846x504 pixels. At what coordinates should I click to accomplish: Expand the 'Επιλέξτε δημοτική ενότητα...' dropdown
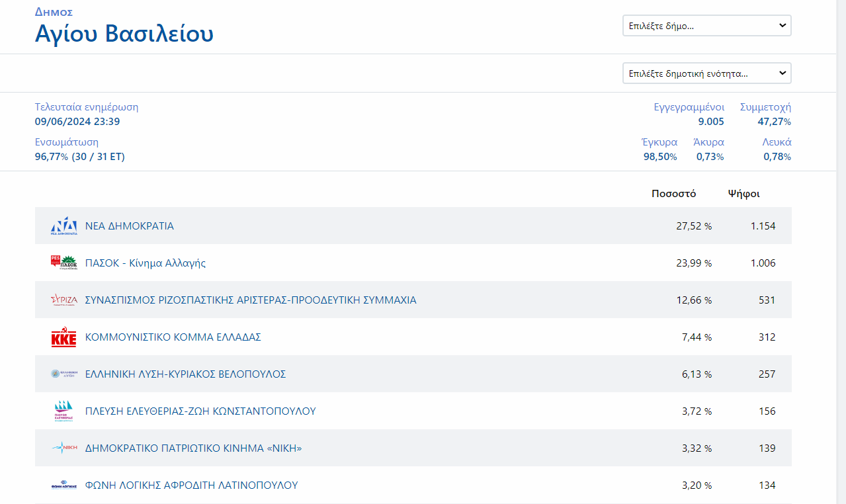706,73
